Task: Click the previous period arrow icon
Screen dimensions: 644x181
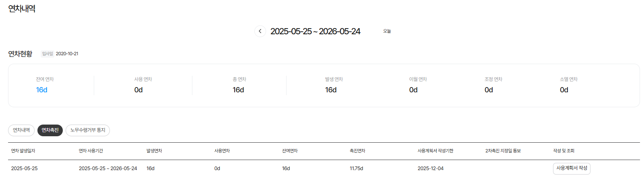Action: 260,31
